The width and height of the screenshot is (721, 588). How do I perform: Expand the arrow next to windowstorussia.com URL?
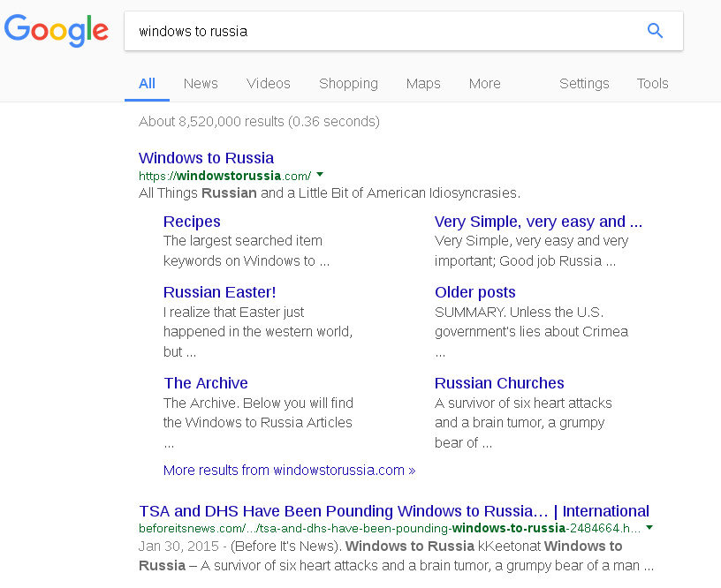(x=320, y=175)
